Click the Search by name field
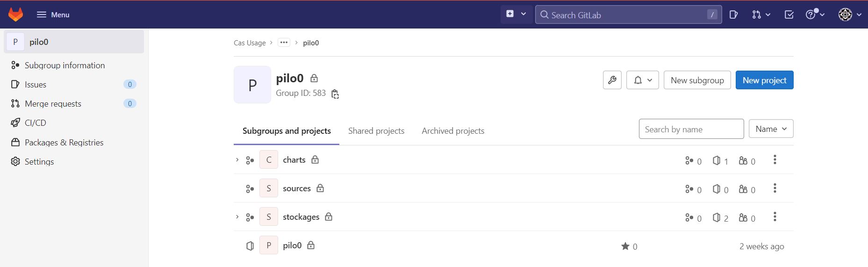This screenshot has height=267, width=868. [x=691, y=129]
